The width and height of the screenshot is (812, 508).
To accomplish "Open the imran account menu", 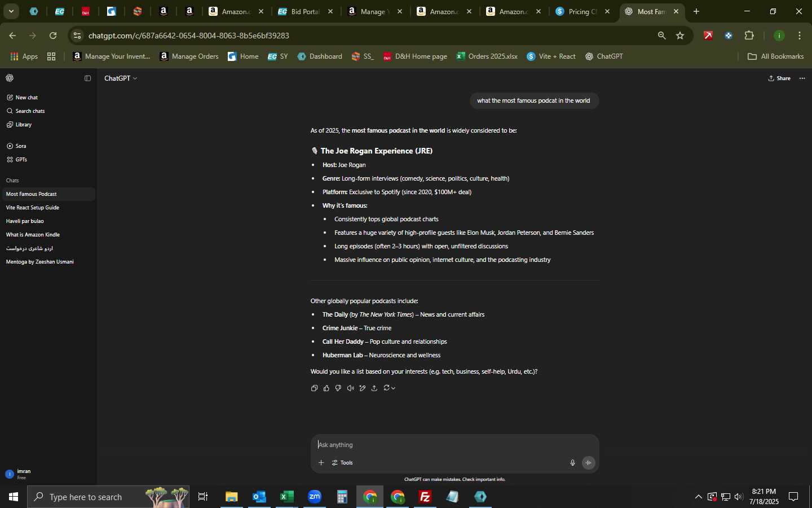I will click(x=48, y=474).
